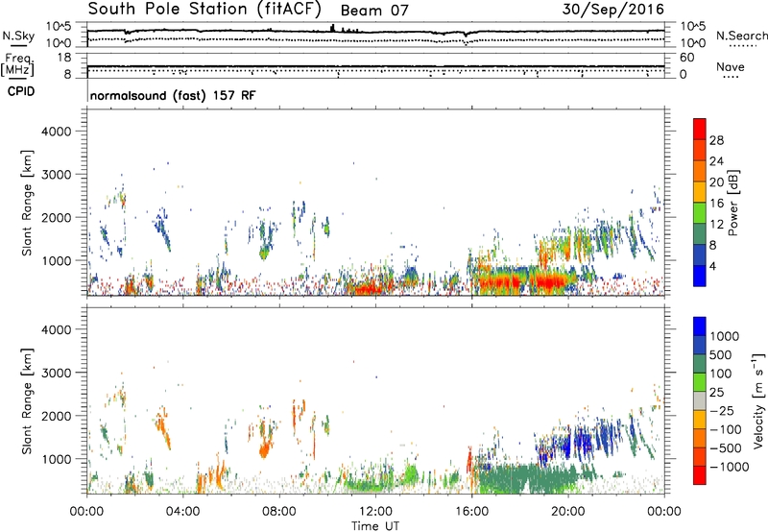This screenshot has height=532, width=768.
Task: Click the '16:00' time axis label
Action: coord(471,512)
